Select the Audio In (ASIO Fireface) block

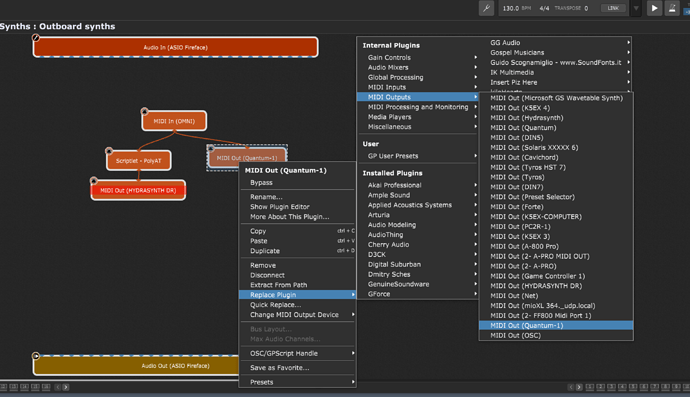pyautogui.click(x=176, y=47)
